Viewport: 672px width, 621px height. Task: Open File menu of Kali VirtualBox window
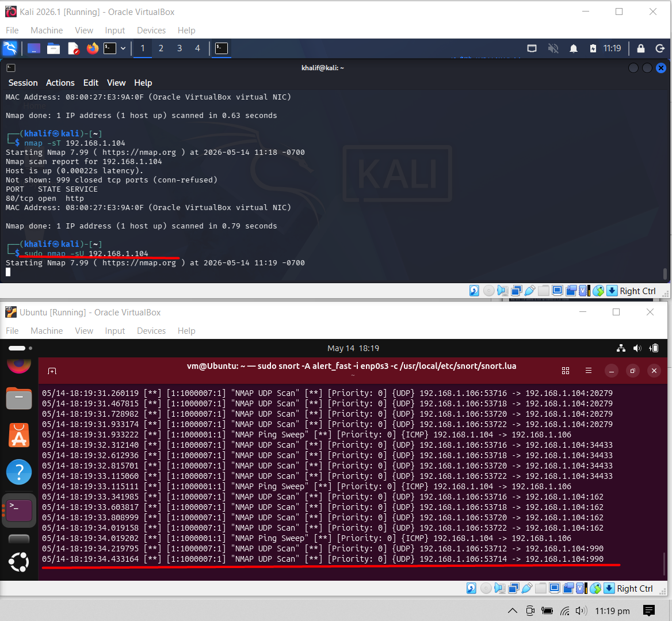point(12,31)
